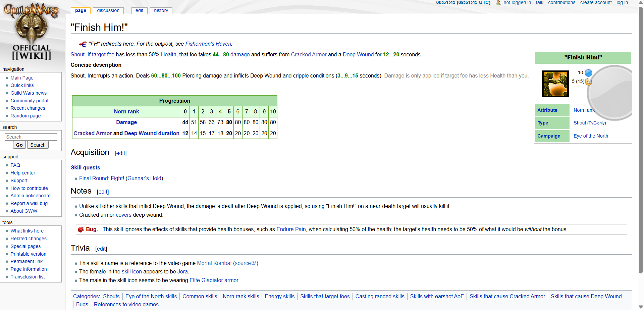The height and width of the screenshot is (310, 644).
Task: Open the Gunnar's Hold link
Action: coord(144,178)
